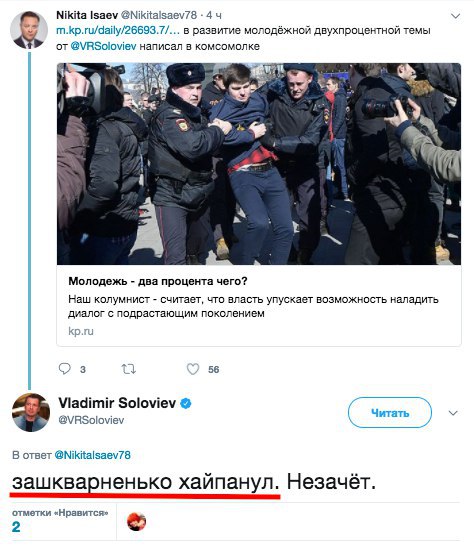The image size is (474, 548).
Task: Open @VRSoloviev mention in tweet text
Action: (x=103, y=46)
